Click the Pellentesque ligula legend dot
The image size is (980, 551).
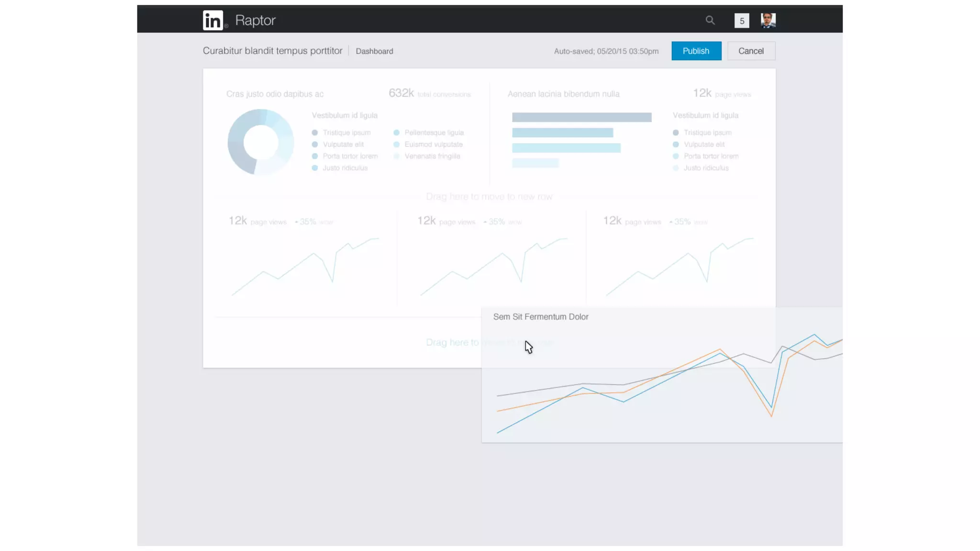point(396,132)
